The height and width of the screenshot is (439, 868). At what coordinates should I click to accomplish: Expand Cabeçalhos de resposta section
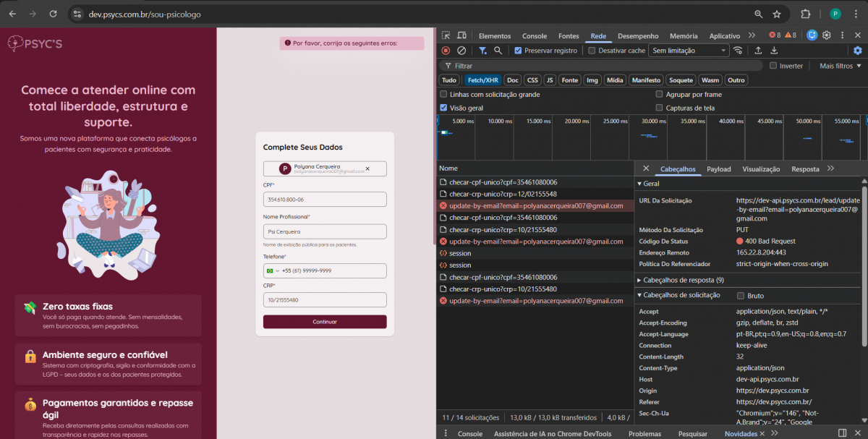[x=680, y=280]
